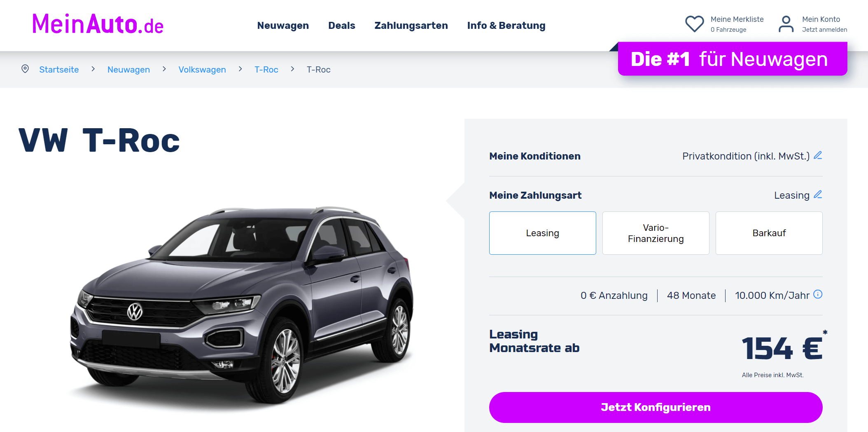This screenshot has width=868, height=432.
Task: Open the Info & Beratung menu
Action: (x=506, y=26)
